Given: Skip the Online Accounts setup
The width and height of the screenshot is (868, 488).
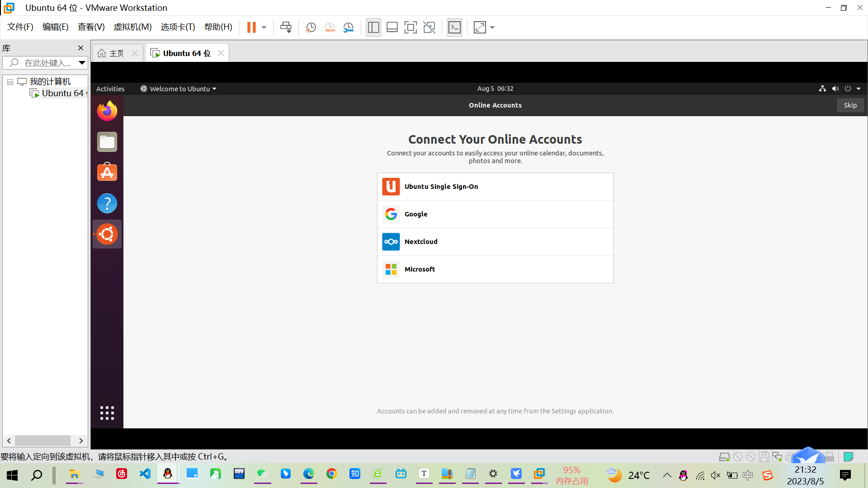Looking at the screenshot, I should click(x=850, y=105).
